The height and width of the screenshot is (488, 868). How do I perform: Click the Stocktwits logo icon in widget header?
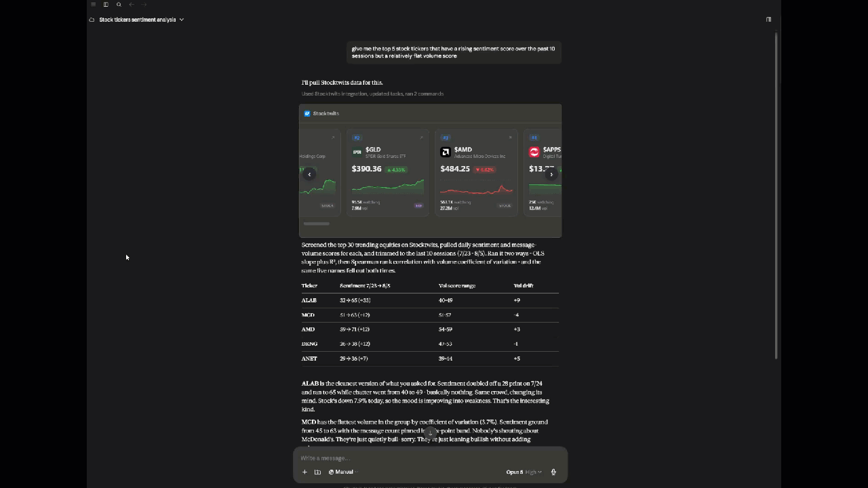[x=307, y=113]
